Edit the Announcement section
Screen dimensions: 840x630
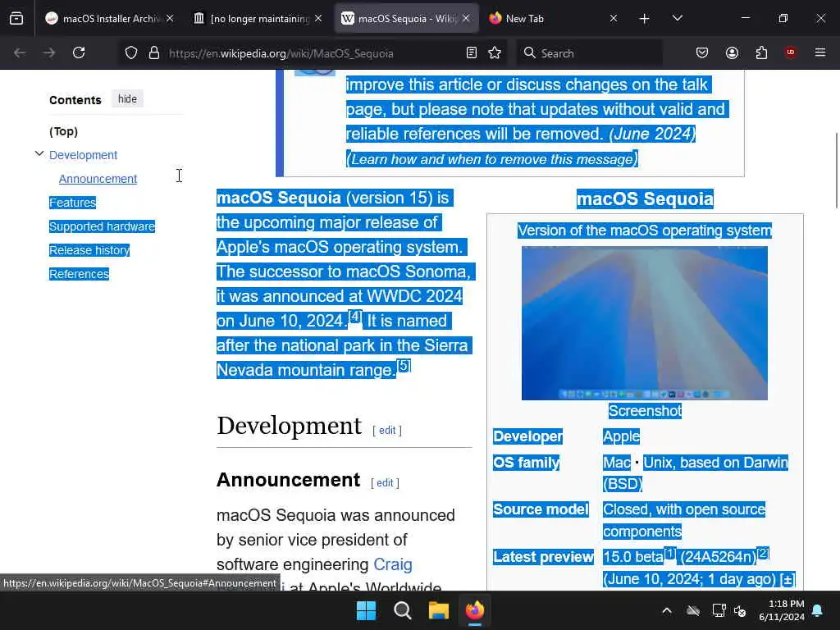click(x=385, y=482)
